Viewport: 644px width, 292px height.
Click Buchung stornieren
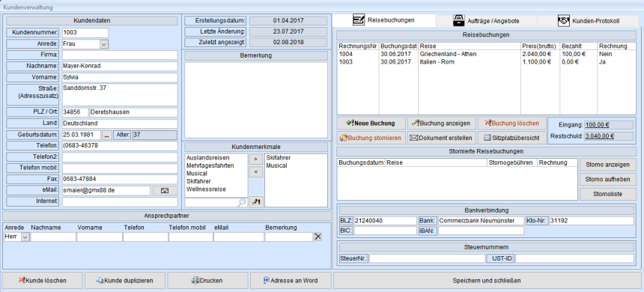click(371, 138)
